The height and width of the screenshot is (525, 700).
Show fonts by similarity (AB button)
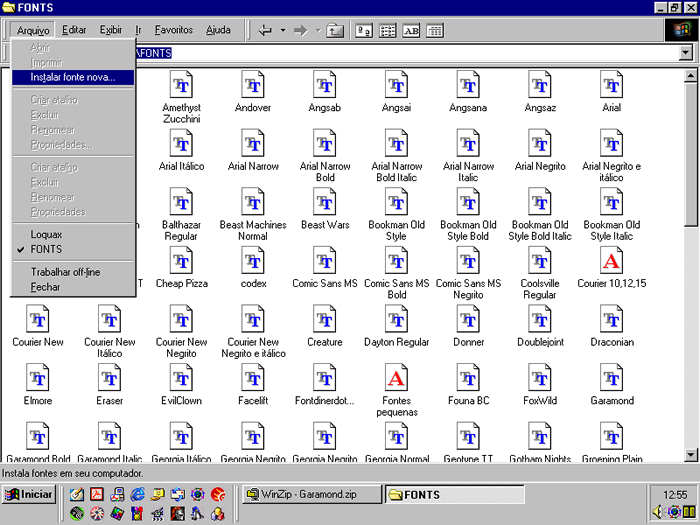click(411, 30)
